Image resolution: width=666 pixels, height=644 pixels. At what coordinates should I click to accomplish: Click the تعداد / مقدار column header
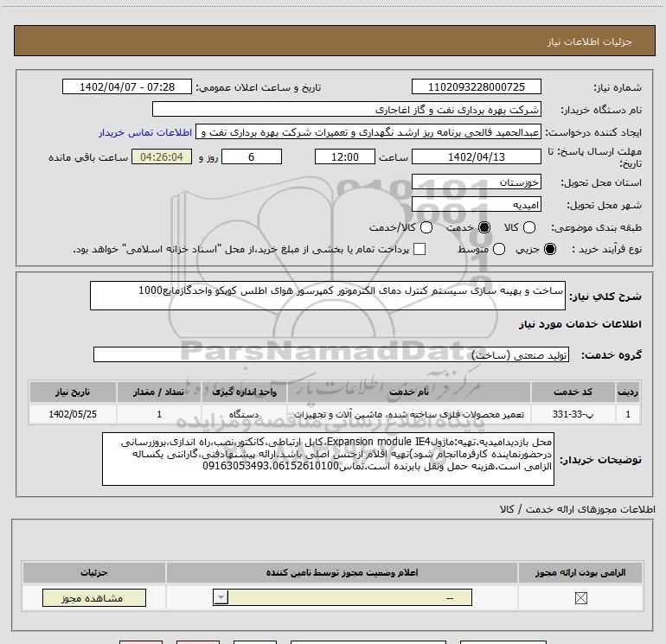(159, 392)
